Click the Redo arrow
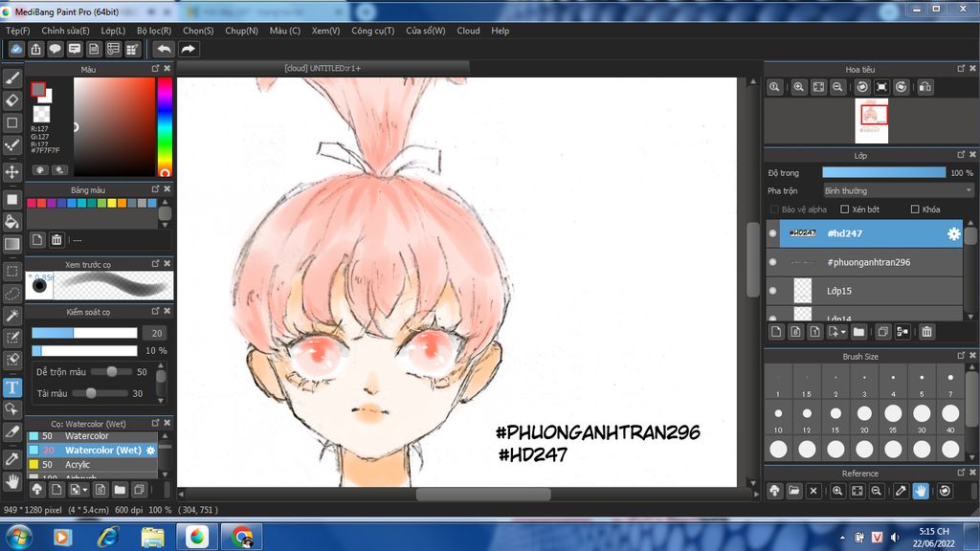 point(189,49)
